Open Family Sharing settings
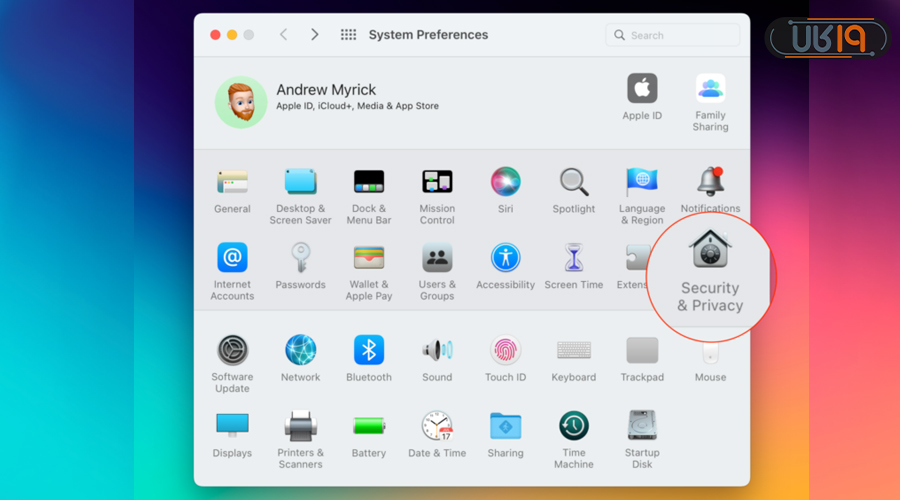Image resolution: width=900 pixels, height=500 pixels. tap(710, 89)
